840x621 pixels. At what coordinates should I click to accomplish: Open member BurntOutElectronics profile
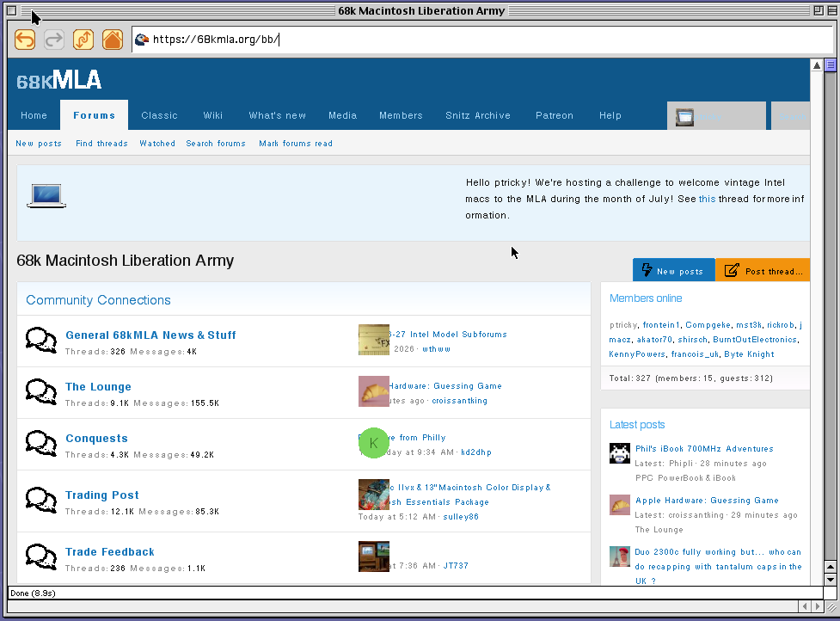pyautogui.click(x=756, y=340)
